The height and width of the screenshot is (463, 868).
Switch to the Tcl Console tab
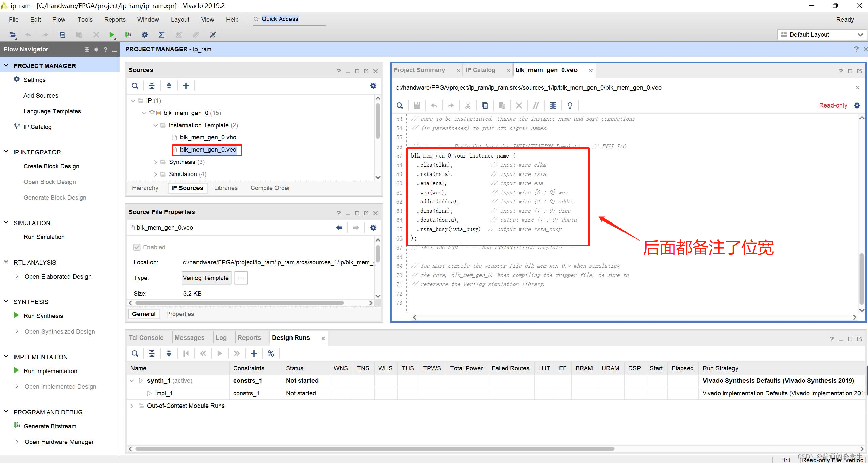click(146, 338)
